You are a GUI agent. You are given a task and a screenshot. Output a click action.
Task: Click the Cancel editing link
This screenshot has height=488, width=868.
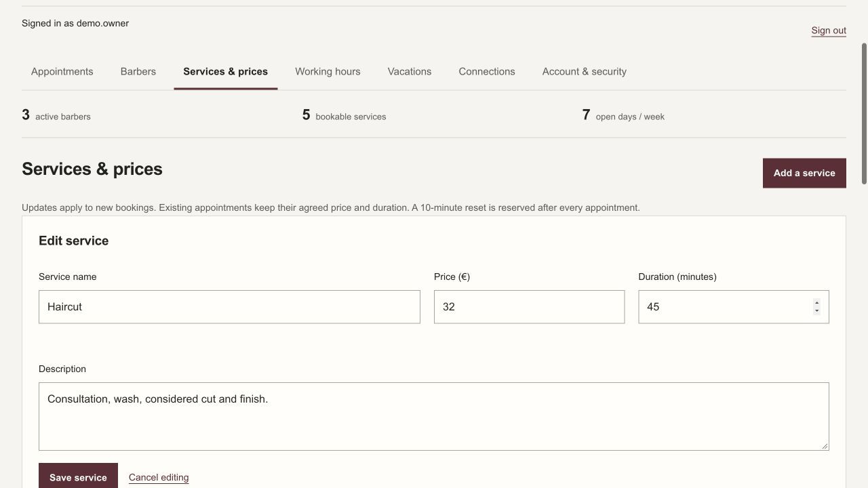[159, 477]
